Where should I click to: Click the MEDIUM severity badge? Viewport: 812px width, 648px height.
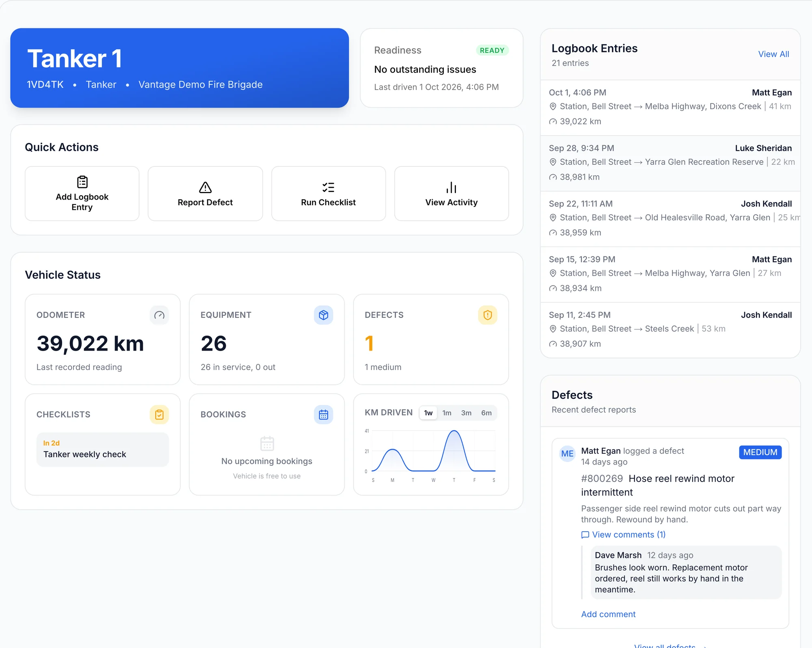point(760,452)
